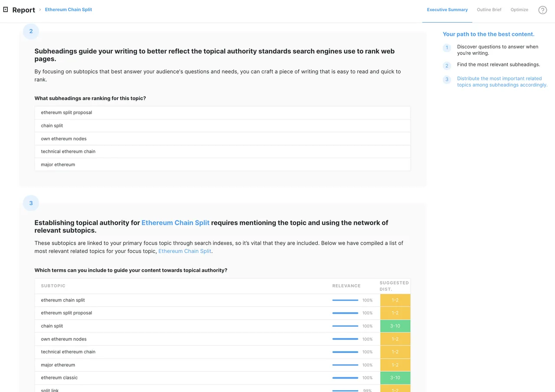Open the help question mark icon
This screenshot has width=555, height=392.
542,10
